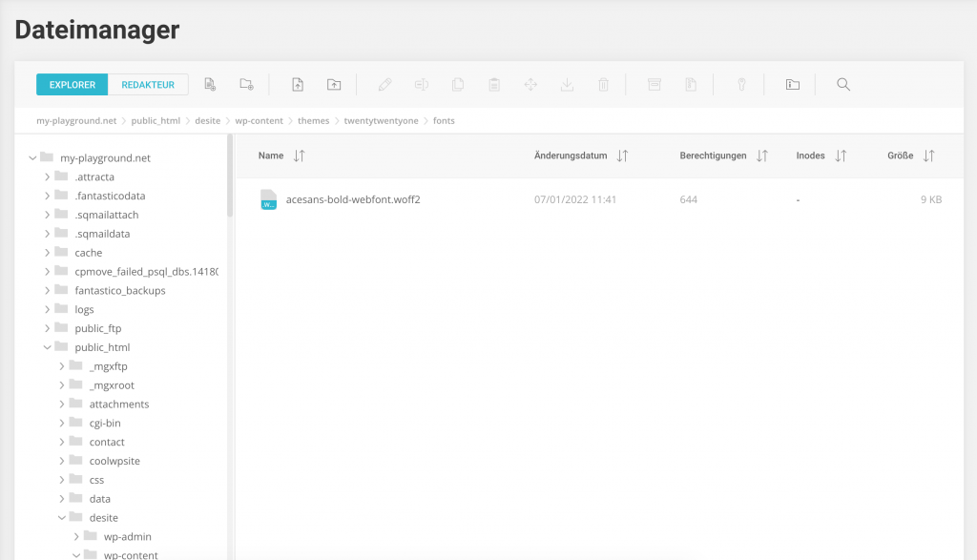Select the .sqmailattach folder in the tree
Image resolution: width=977 pixels, height=560 pixels.
tap(107, 215)
